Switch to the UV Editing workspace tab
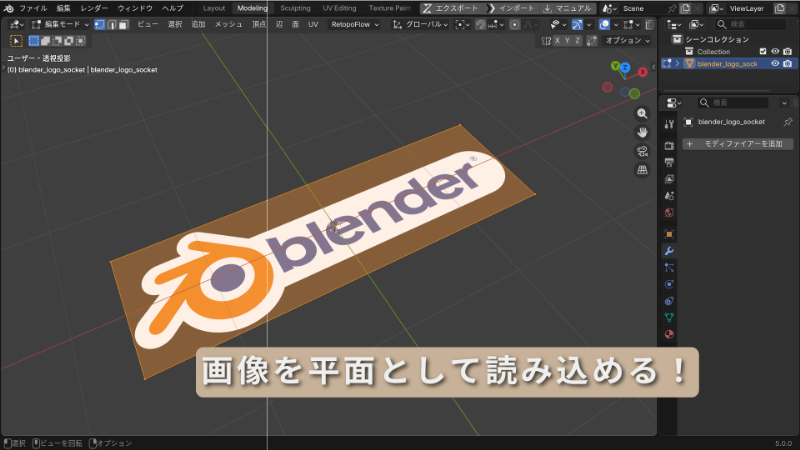This screenshot has width=800, height=450. [339, 8]
